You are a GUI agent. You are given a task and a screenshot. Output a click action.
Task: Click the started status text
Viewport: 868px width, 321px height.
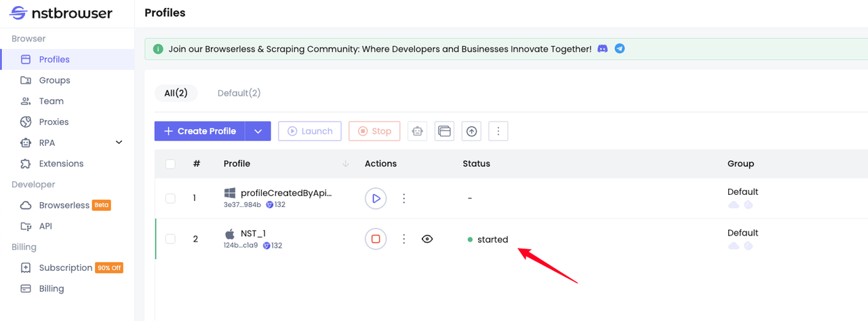coord(493,240)
